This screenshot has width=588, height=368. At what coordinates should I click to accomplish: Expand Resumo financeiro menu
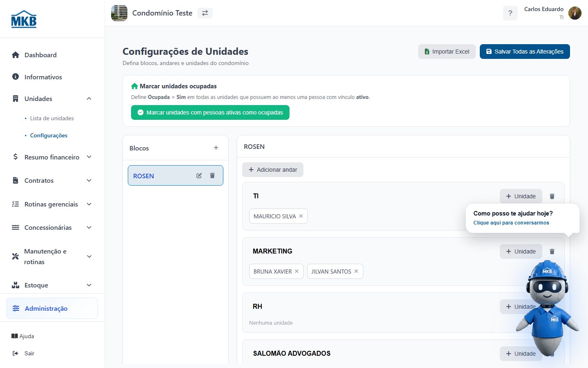pyautogui.click(x=52, y=157)
